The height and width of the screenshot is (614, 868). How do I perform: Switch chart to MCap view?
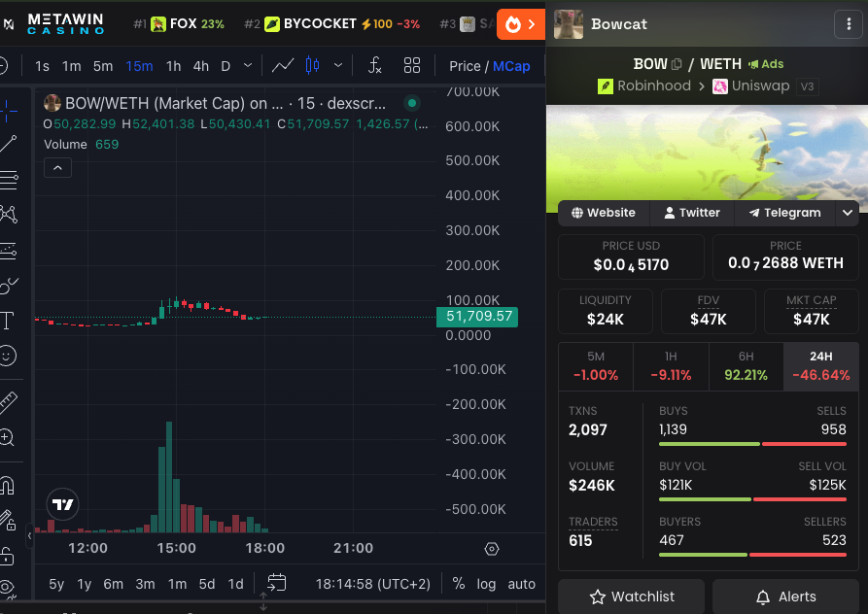tap(511, 66)
